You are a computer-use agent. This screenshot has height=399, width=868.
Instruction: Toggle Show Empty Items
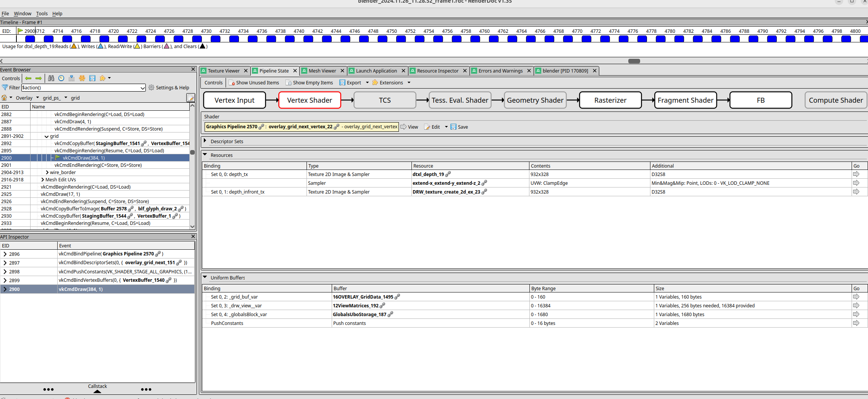309,83
